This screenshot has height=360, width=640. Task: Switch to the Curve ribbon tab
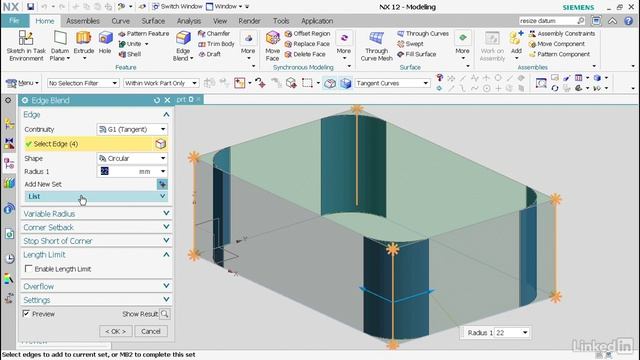120,21
